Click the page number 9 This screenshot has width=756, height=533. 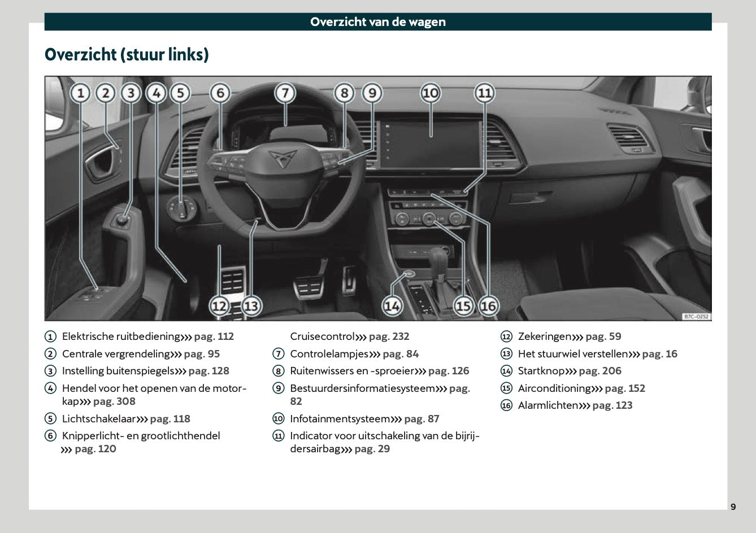point(733,506)
